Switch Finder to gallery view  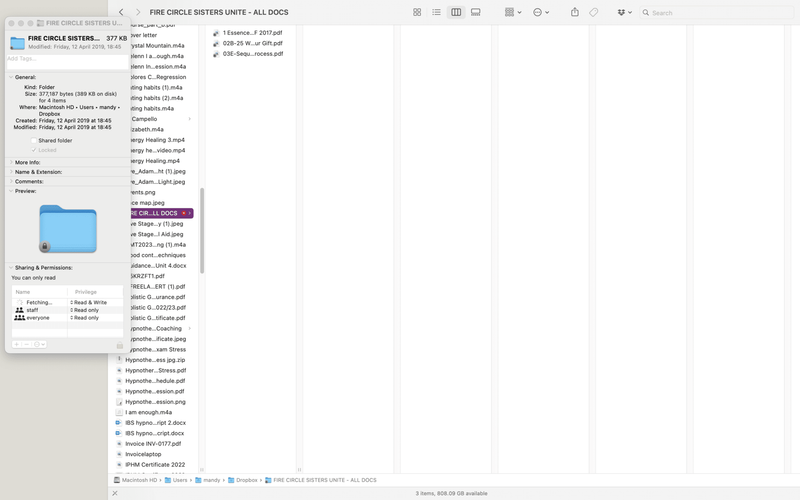(x=476, y=12)
